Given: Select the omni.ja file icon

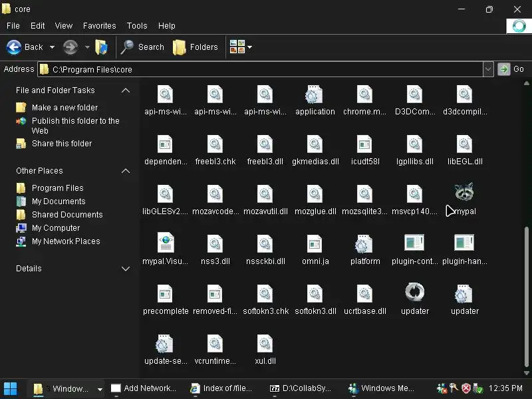Looking at the screenshot, I should [x=315, y=244].
